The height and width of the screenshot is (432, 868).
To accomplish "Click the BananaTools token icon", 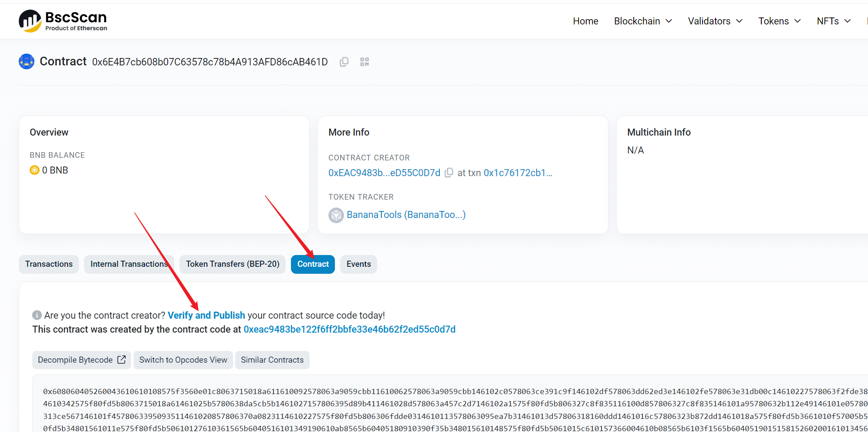I will [x=336, y=215].
